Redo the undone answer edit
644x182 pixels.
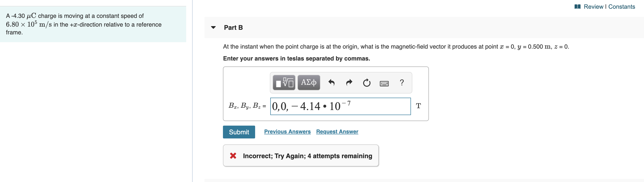[349, 83]
